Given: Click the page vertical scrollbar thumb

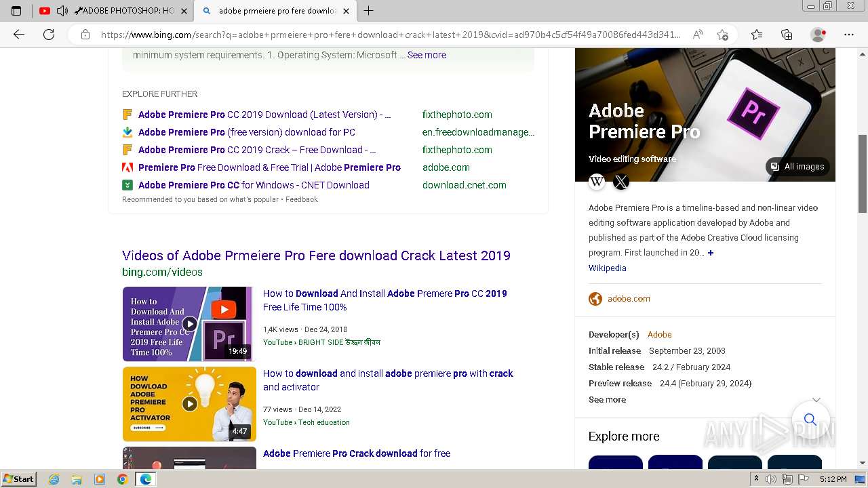Looking at the screenshot, I should coord(863,174).
